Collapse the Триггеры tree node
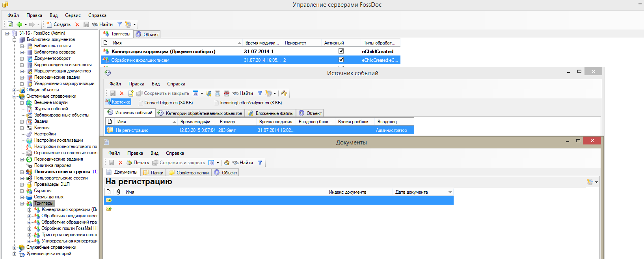Viewport: 644px width, 259px height. point(22,203)
